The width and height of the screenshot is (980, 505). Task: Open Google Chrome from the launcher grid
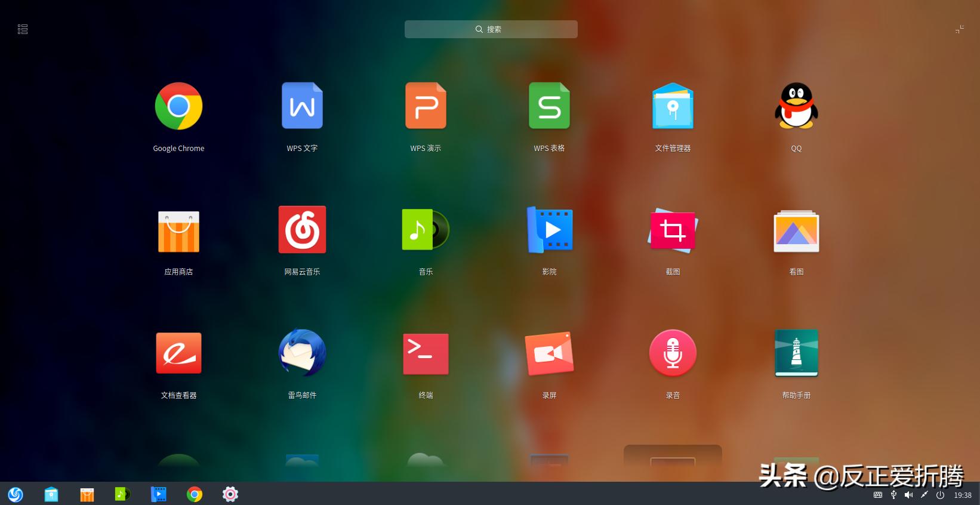(x=178, y=106)
